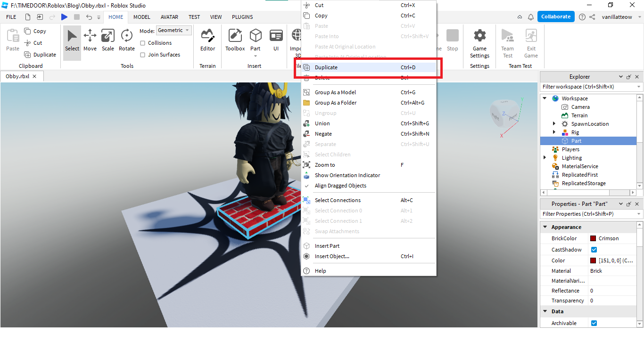Activate the Rotate tool
Screen dimensions: 644x342
pyautogui.click(x=126, y=40)
